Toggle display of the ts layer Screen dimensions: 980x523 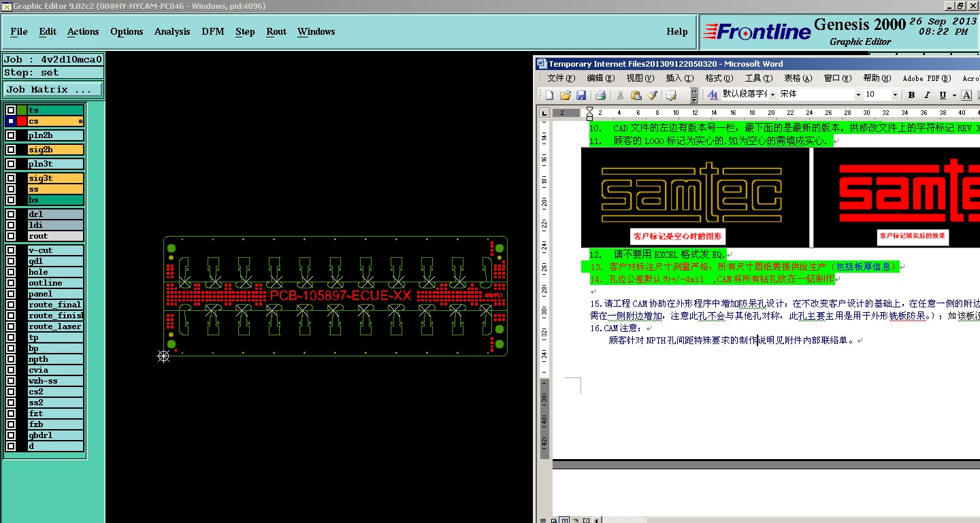click(x=11, y=110)
